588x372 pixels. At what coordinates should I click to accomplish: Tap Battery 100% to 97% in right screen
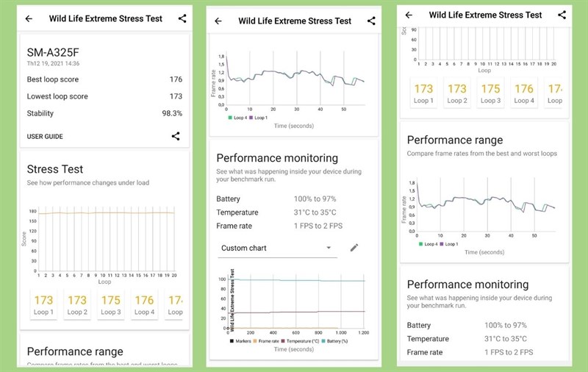tap(467, 325)
